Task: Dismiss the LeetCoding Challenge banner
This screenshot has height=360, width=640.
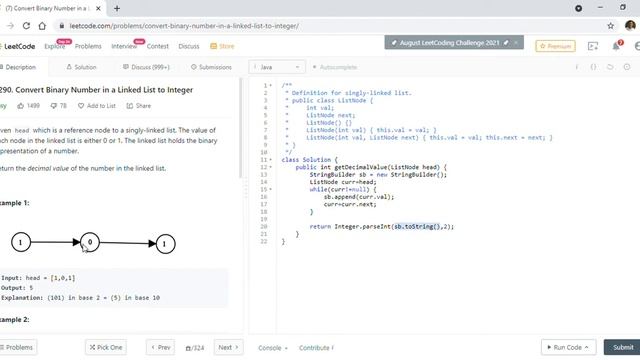Action: coord(516,42)
